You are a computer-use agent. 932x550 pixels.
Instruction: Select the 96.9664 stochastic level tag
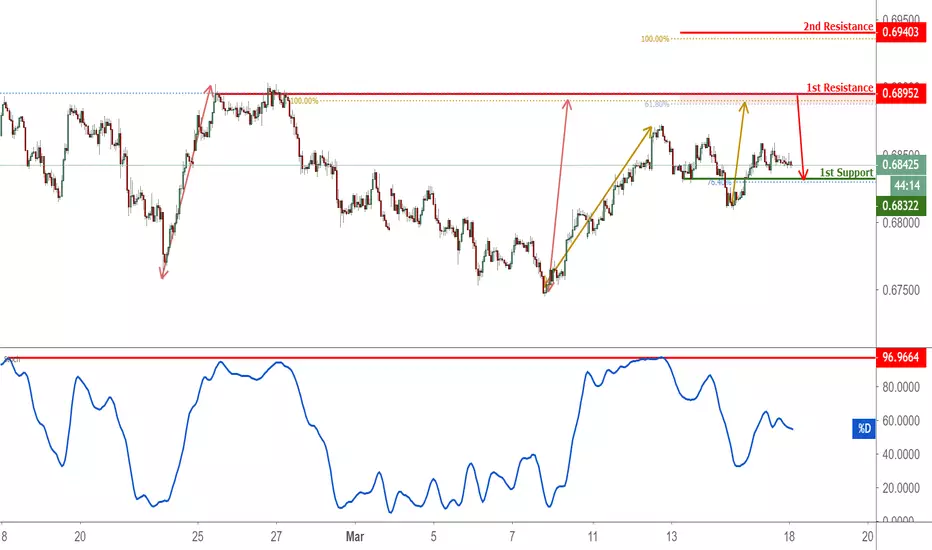pos(900,357)
